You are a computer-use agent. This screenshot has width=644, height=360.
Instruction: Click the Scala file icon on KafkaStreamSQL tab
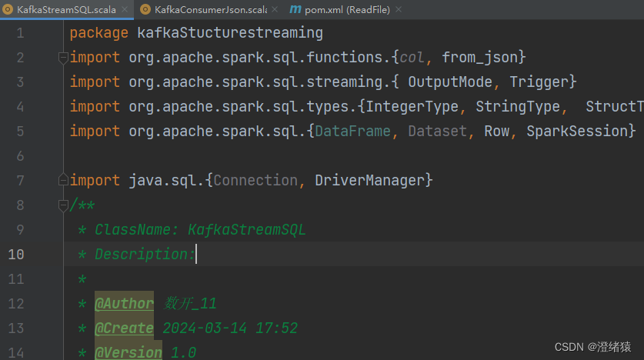[8, 9]
